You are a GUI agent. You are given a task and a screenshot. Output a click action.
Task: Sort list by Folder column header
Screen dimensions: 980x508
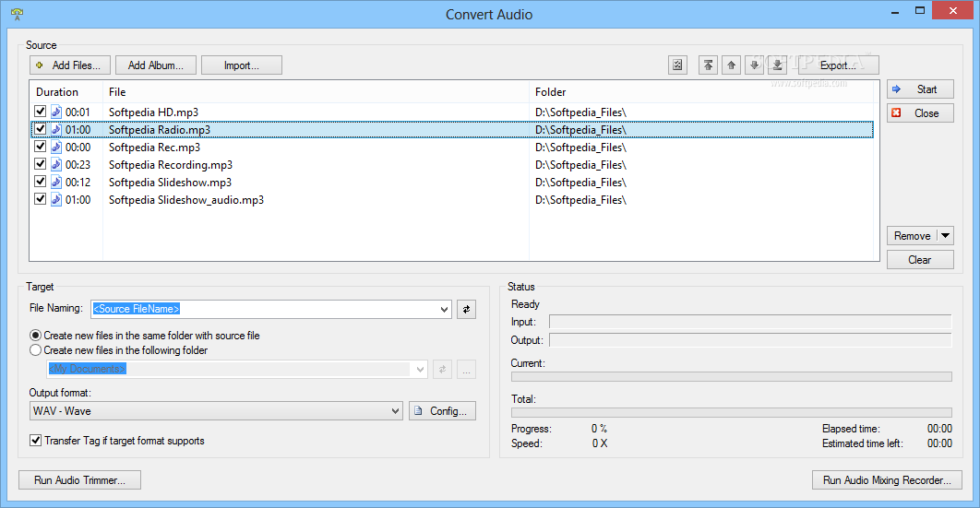pyautogui.click(x=701, y=92)
